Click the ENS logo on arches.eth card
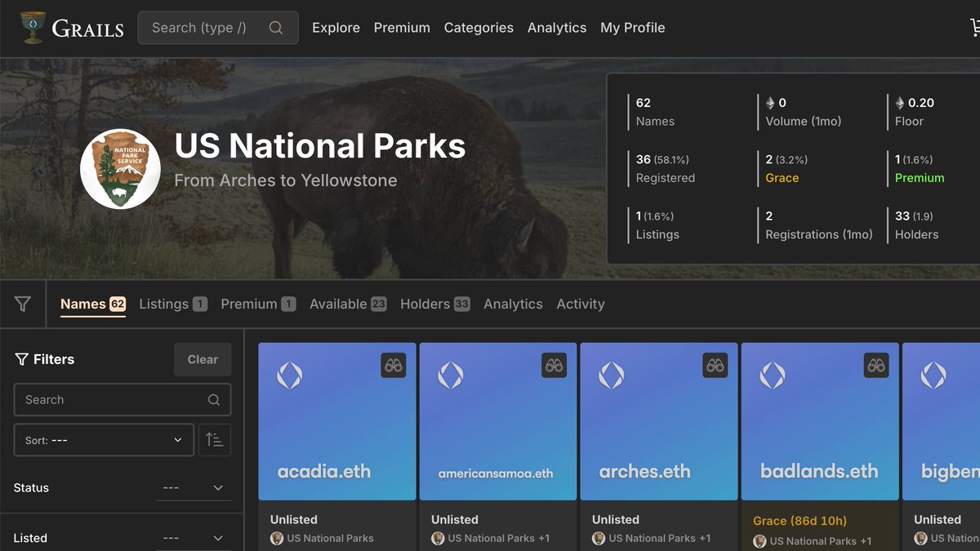Image resolution: width=980 pixels, height=551 pixels. [612, 375]
